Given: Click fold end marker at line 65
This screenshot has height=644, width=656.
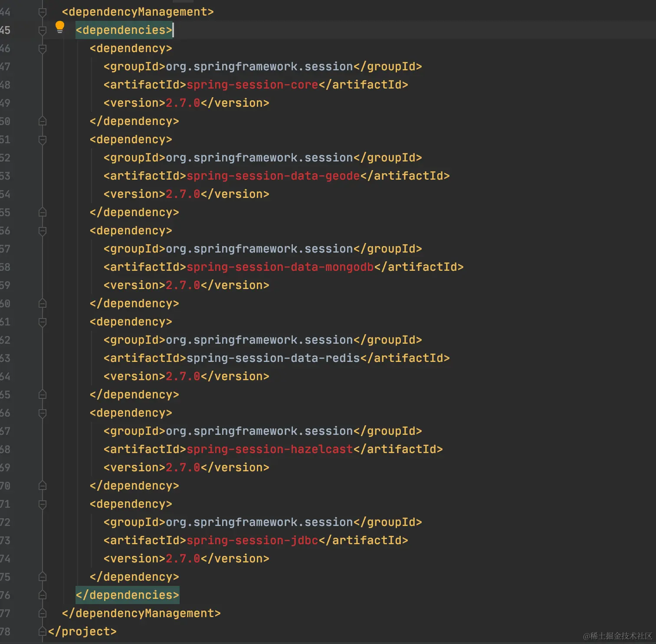Looking at the screenshot, I should (43, 394).
